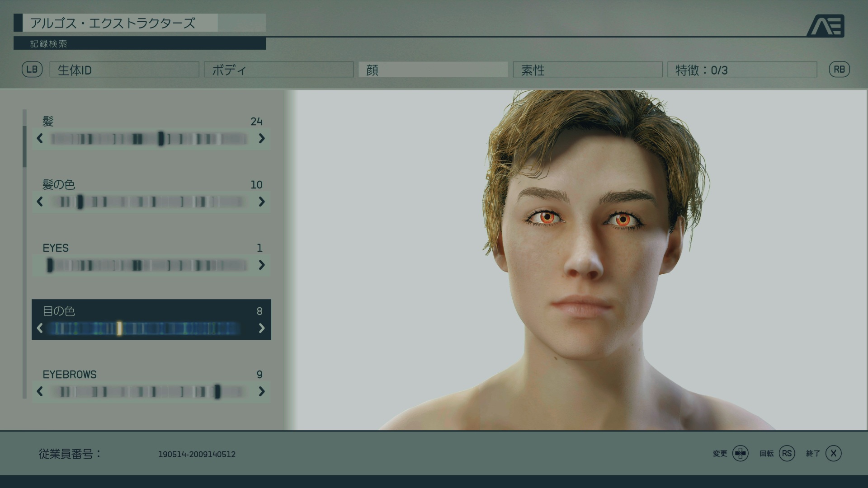Image resolution: width=868 pixels, height=488 pixels.
Task: Click right arrow on 目の色 eye color
Action: coord(262,328)
